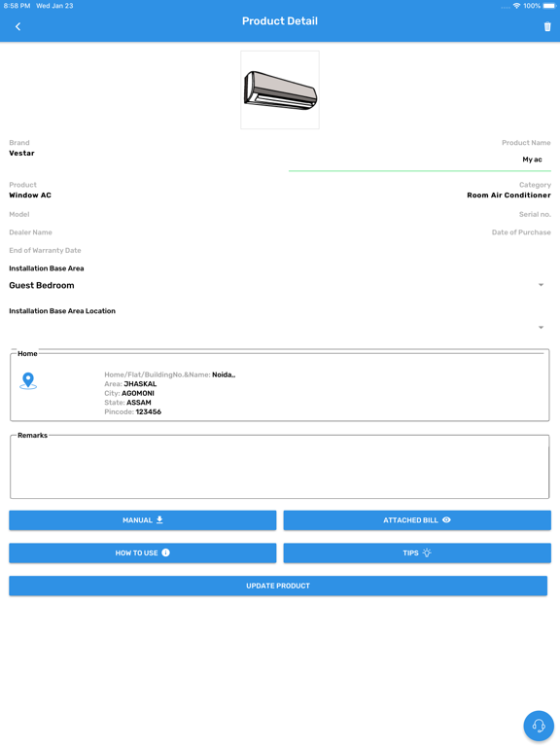Select the category 'Room Air Conditioner'
Screen dimensions: 560x747
pos(509,196)
